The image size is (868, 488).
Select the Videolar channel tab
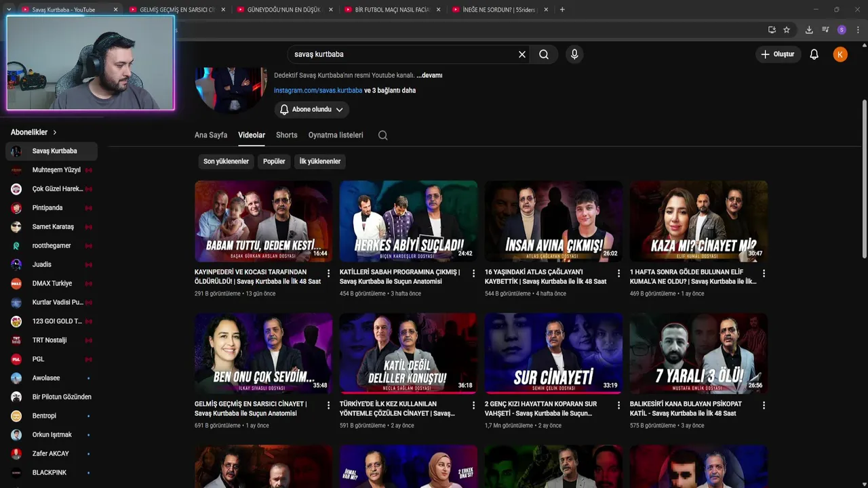coord(252,135)
